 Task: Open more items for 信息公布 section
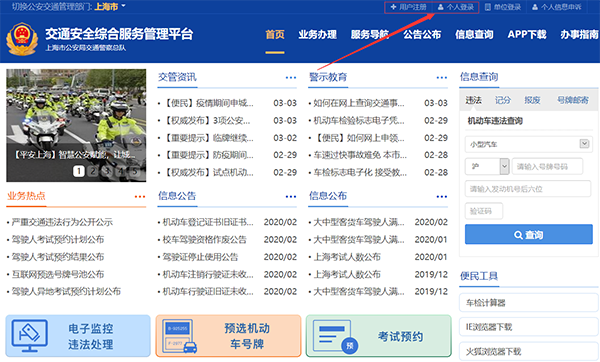(442, 197)
